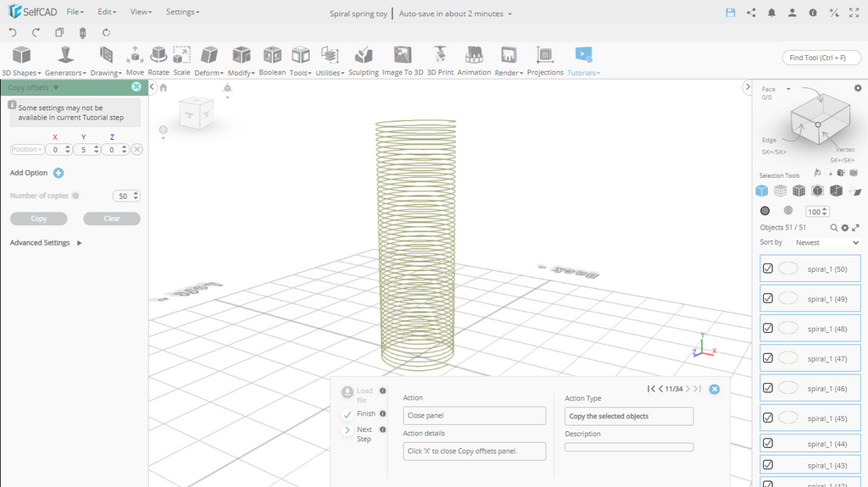Close the tutorial step panel
The image size is (868, 487).
point(715,389)
